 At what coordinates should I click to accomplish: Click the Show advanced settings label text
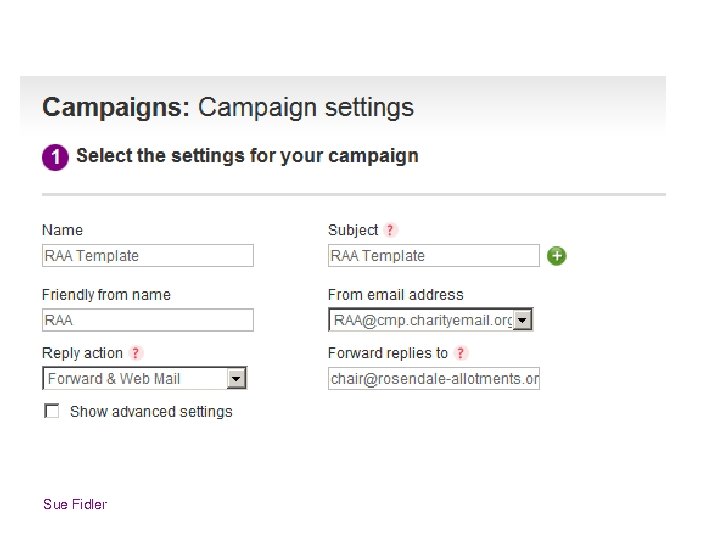coord(151,411)
